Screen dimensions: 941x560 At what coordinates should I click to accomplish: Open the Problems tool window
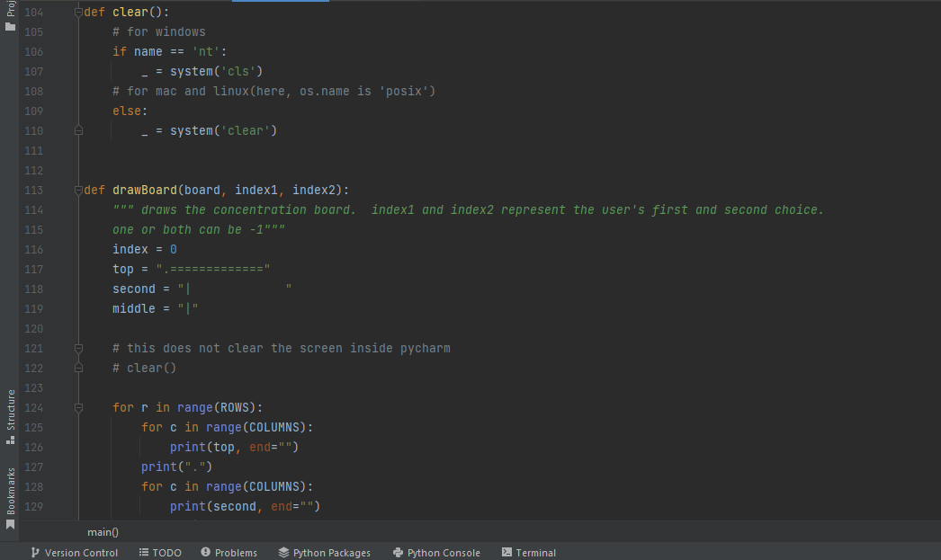pyautogui.click(x=229, y=552)
